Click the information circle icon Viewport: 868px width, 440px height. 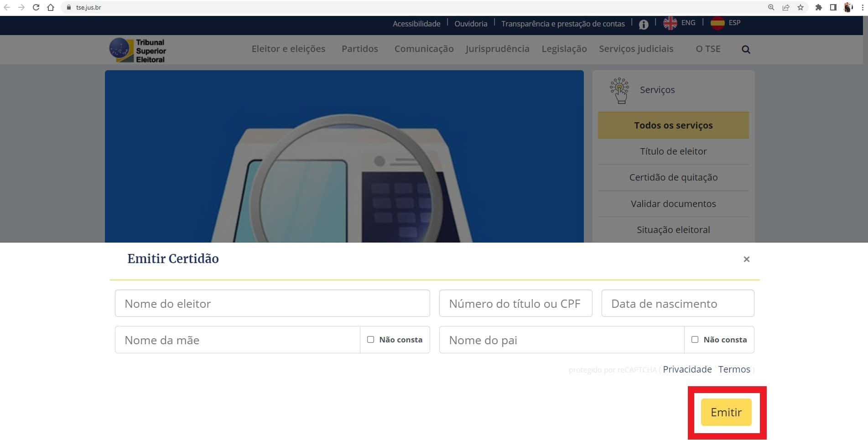[644, 25]
